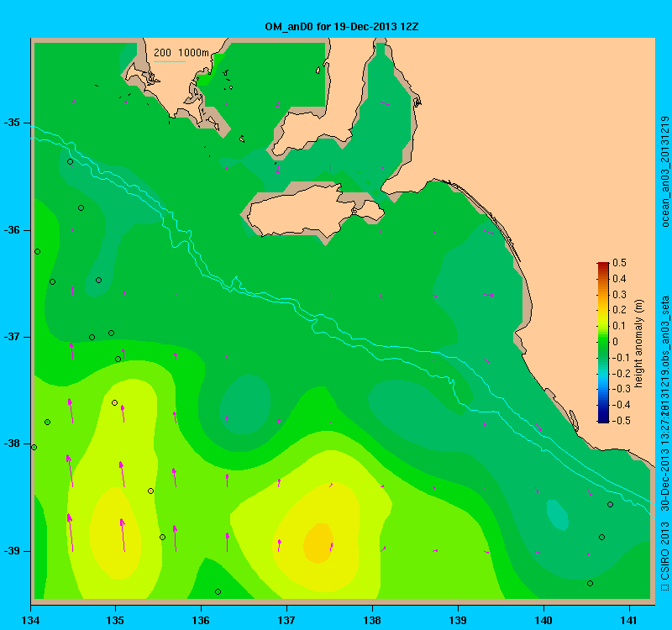Click the '141' longitude label
672x630 pixels.
(x=629, y=620)
